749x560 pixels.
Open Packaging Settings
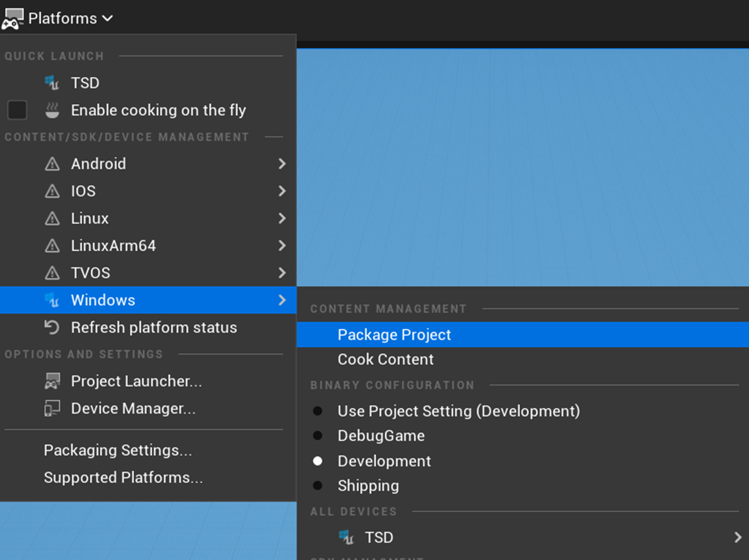tap(117, 450)
